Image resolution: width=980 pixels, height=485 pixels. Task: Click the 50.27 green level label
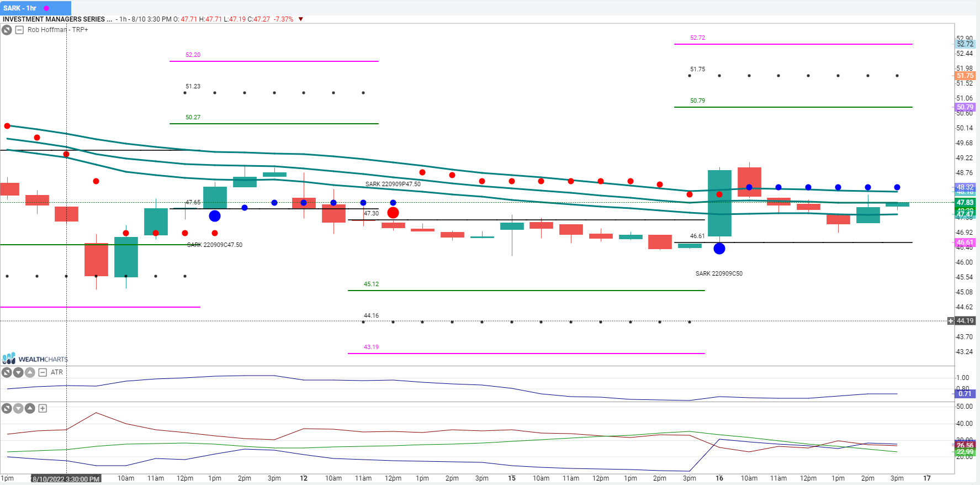click(x=193, y=117)
